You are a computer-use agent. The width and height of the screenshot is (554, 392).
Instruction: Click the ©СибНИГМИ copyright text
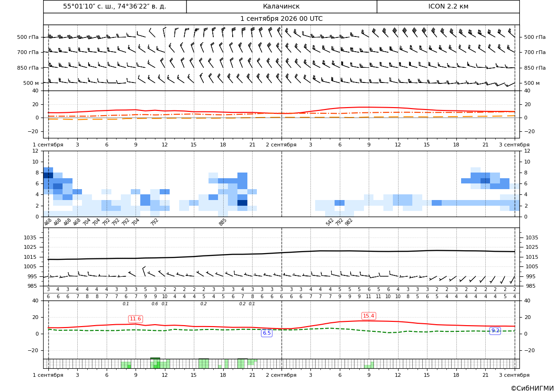point(532,388)
